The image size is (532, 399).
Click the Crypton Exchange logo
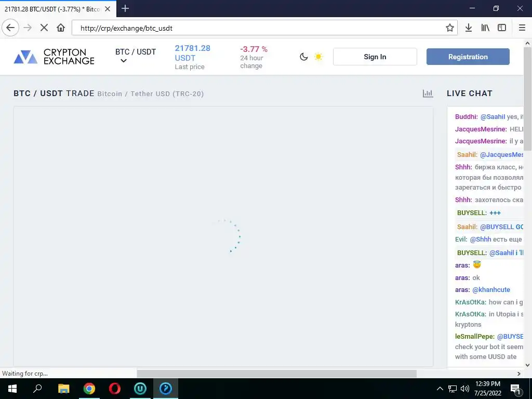click(x=54, y=57)
